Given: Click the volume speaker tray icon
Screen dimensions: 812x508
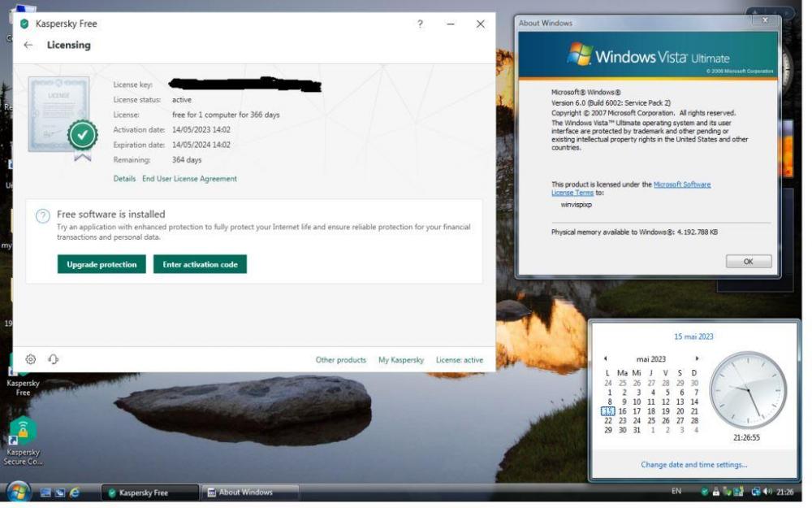Looking at the screenshot, I should pyautogui.click(x=767, y=492).
